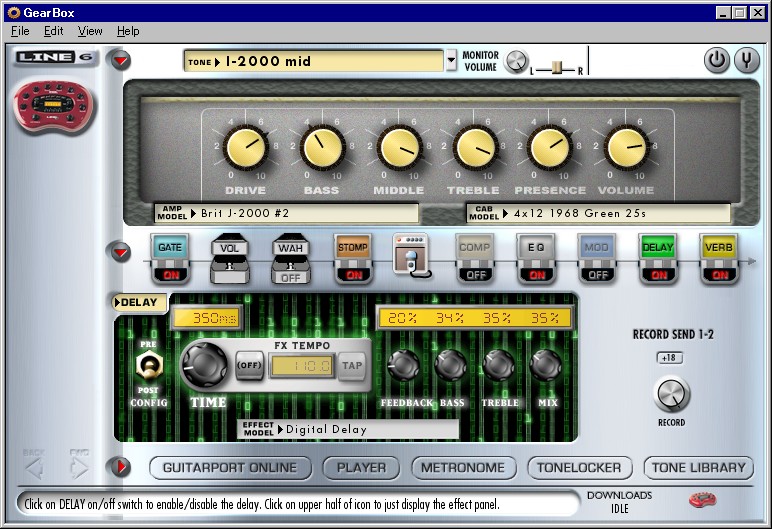Show the EQ effect panel
This screenshot has width=772, height=529.
pyautogui.click(x=536, y=248)
